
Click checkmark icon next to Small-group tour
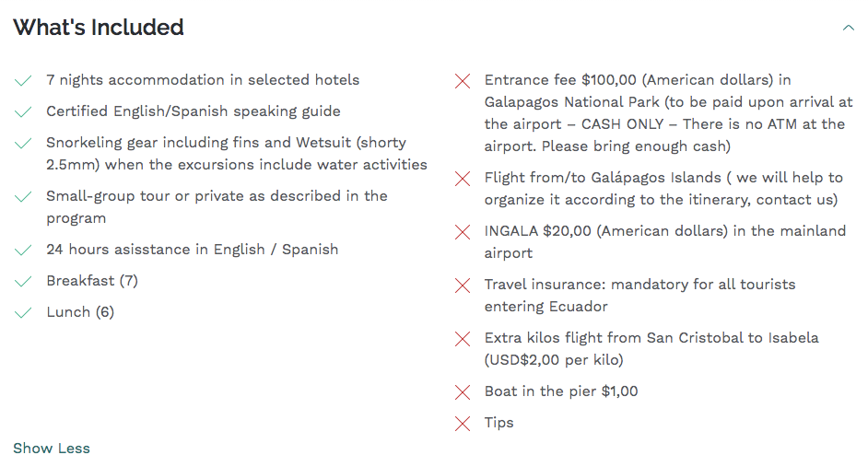(x=23, y=197)
